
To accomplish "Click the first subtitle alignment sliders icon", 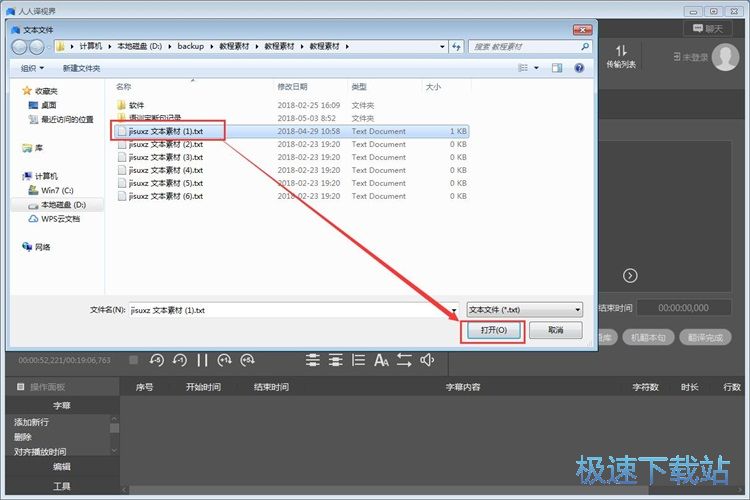I will 313,360.
